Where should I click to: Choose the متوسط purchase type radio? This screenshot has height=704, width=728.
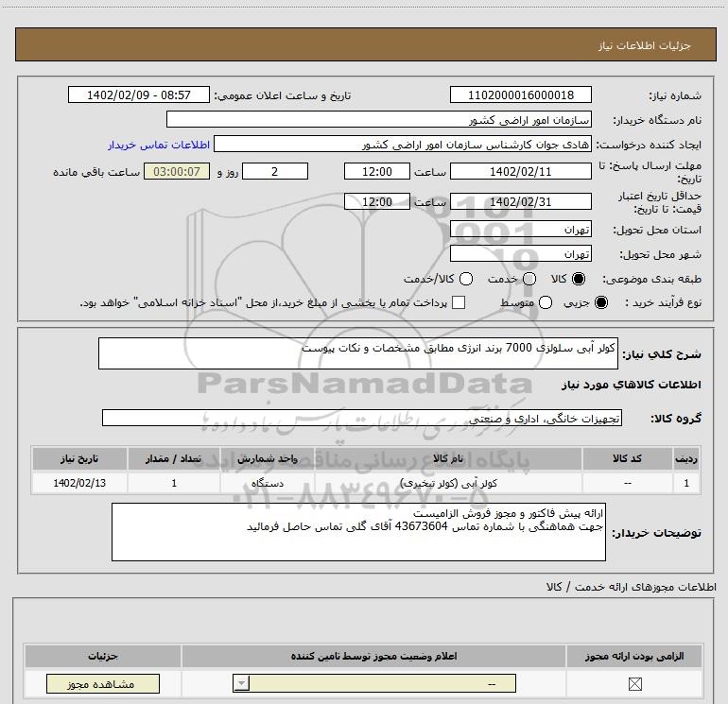click(x=546, y=302)
